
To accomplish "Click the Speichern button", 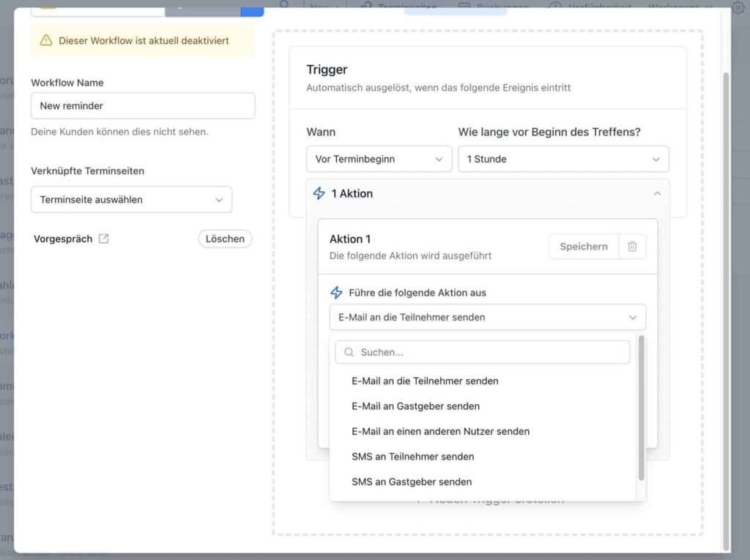I will pos(583,247).
